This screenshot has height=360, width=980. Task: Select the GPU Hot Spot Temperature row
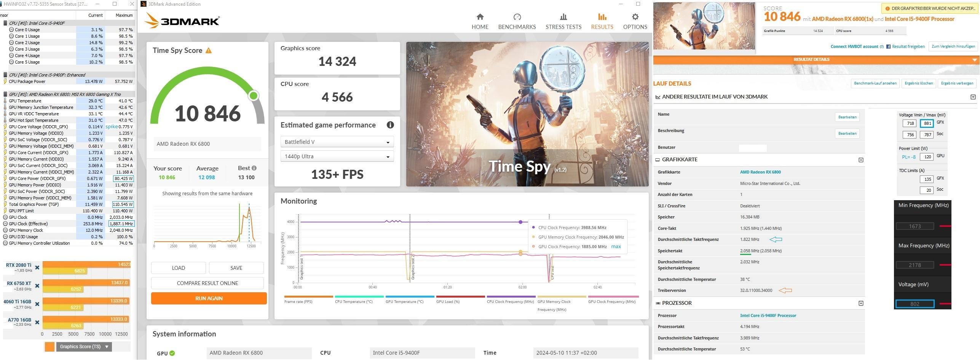pyautogui.click(x=67, y=120)
